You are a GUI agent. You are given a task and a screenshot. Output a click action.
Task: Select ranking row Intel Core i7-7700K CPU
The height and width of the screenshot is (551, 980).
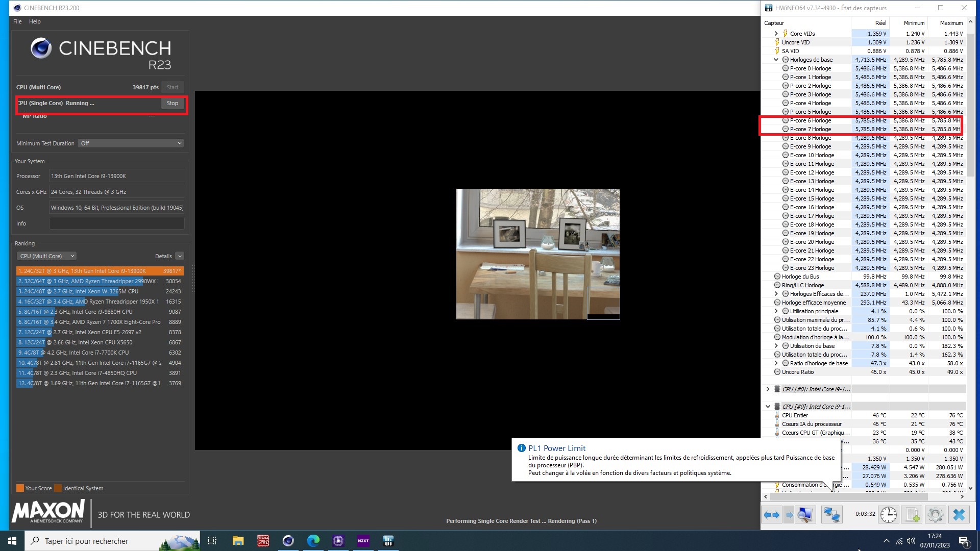pyautogui.click(x=100, y=353)
